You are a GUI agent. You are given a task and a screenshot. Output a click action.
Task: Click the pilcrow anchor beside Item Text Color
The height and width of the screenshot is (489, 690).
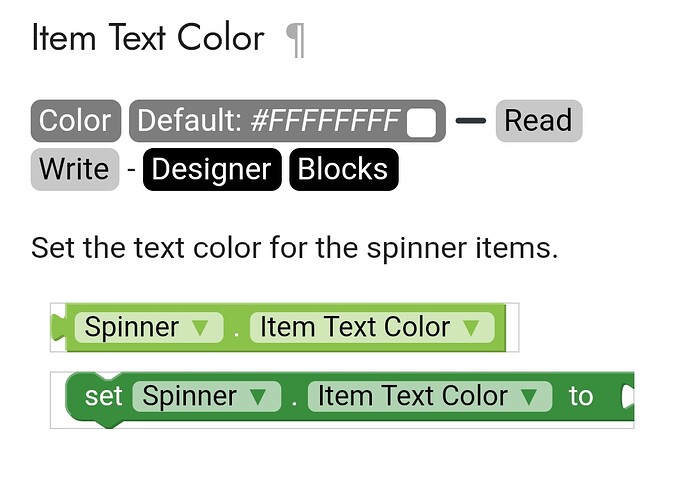tap(295, 40)
